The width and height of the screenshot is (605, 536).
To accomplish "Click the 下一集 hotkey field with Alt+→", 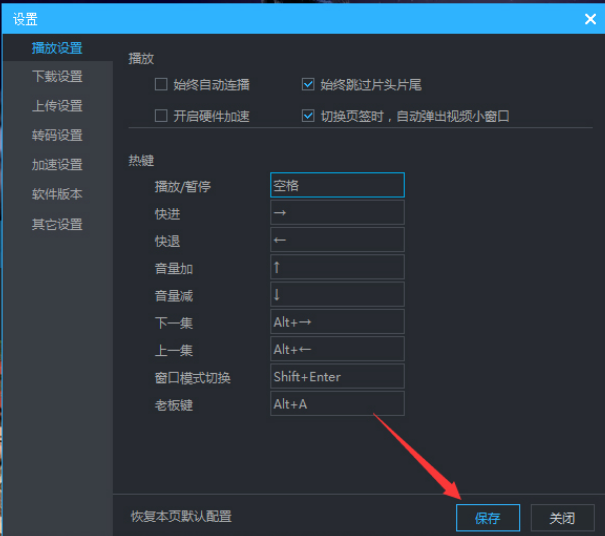I will (x=337, y=322).
